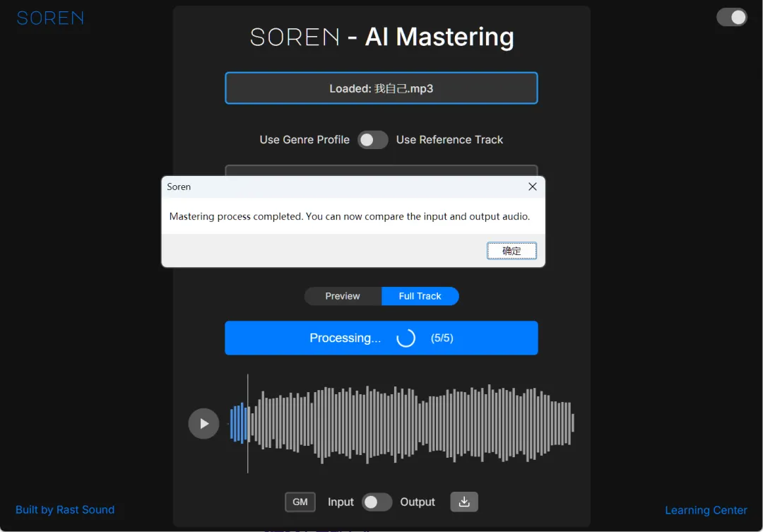Close the Soren dialog with the X
Image resolution: width=763 pixels, height=532 pixels.
(x=533, y=187)
